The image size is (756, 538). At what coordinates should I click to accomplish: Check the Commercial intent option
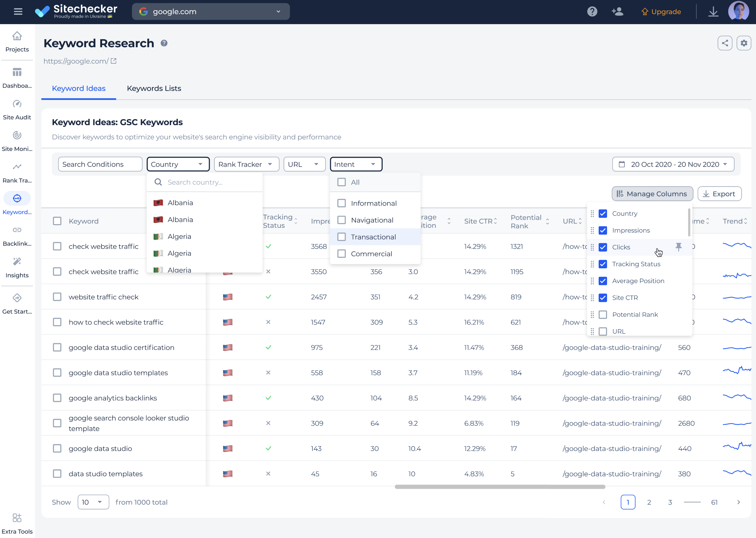342,254
